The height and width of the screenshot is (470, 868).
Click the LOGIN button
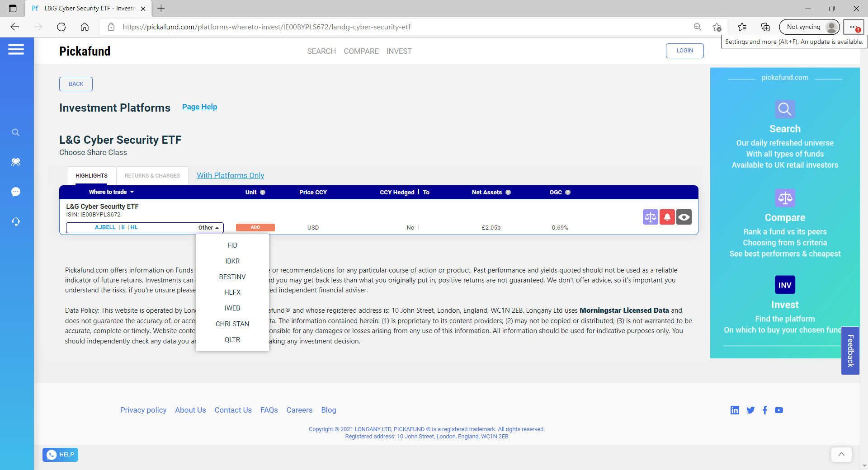[x=684, y=51]
